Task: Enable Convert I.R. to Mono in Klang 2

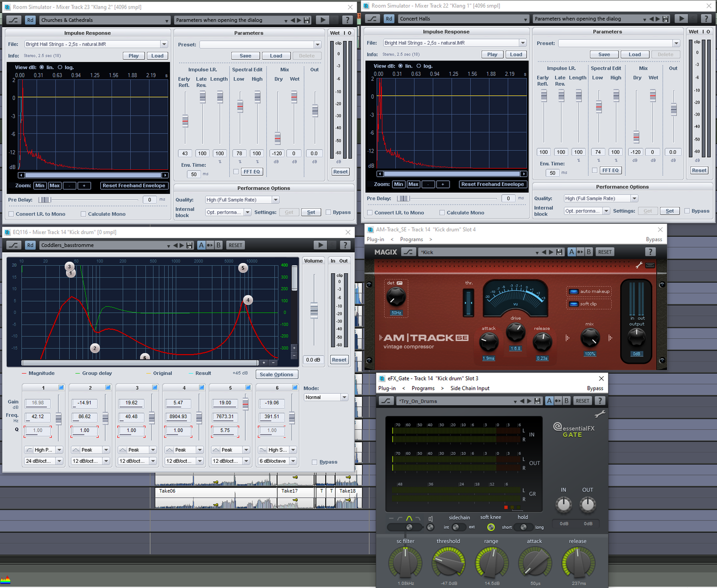Action: coord(11,214)
